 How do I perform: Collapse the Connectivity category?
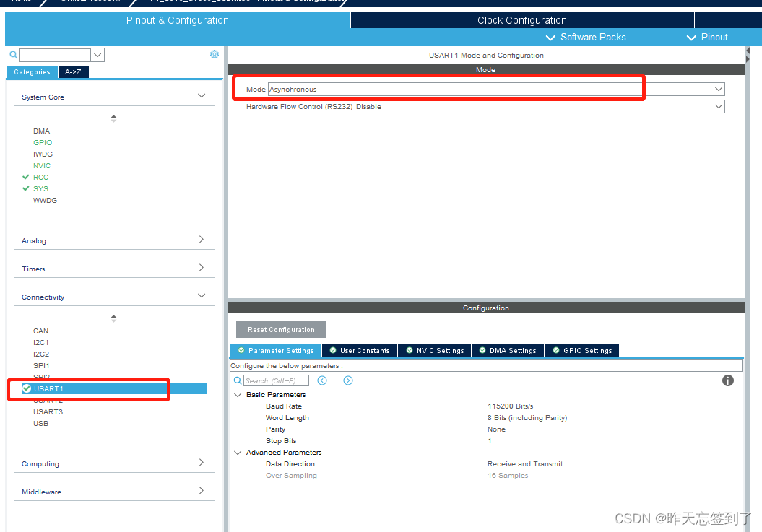point(202,295)
